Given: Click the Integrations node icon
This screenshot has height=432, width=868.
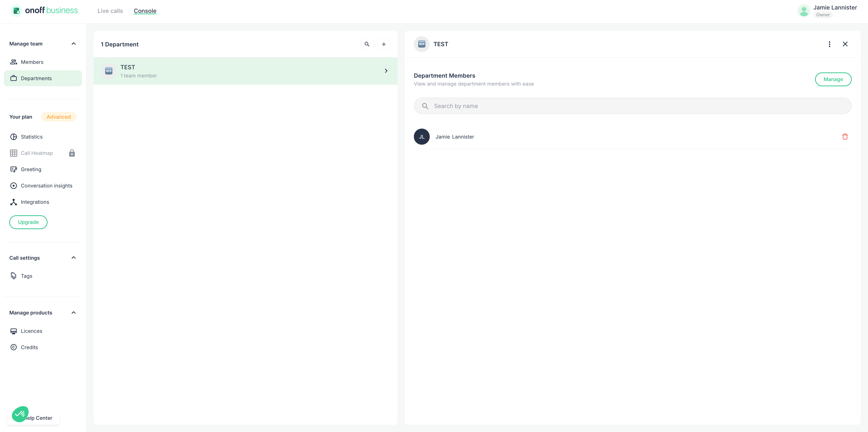Looking at the screenshot, I should pyautogui.click(x=14, y=202).
